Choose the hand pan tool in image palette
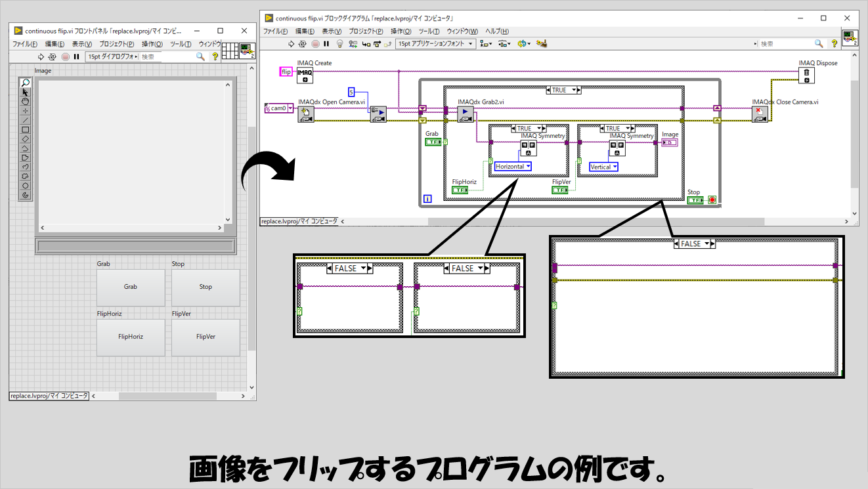868x489 pixels. [x=26, y=102]
